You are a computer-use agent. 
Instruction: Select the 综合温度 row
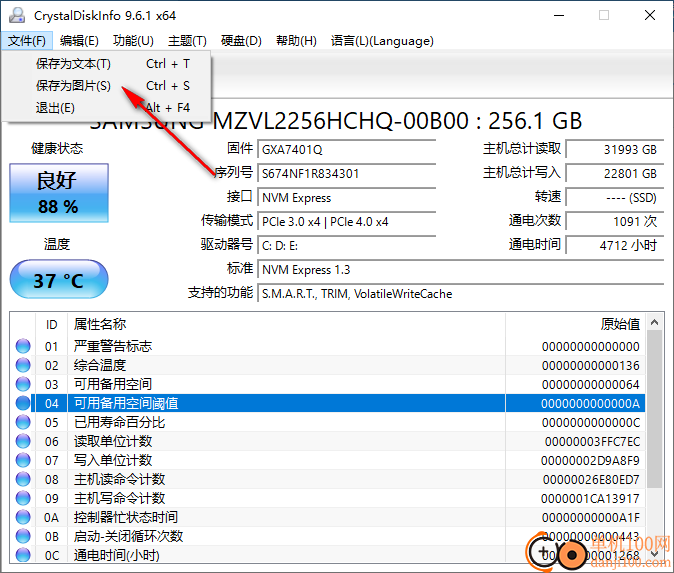(329, 365)
